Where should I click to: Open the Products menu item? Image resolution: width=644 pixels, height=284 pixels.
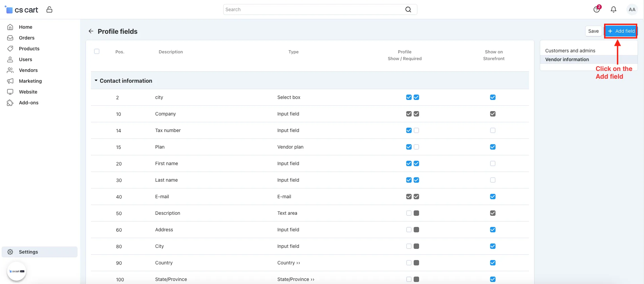[x=29, y=49]
